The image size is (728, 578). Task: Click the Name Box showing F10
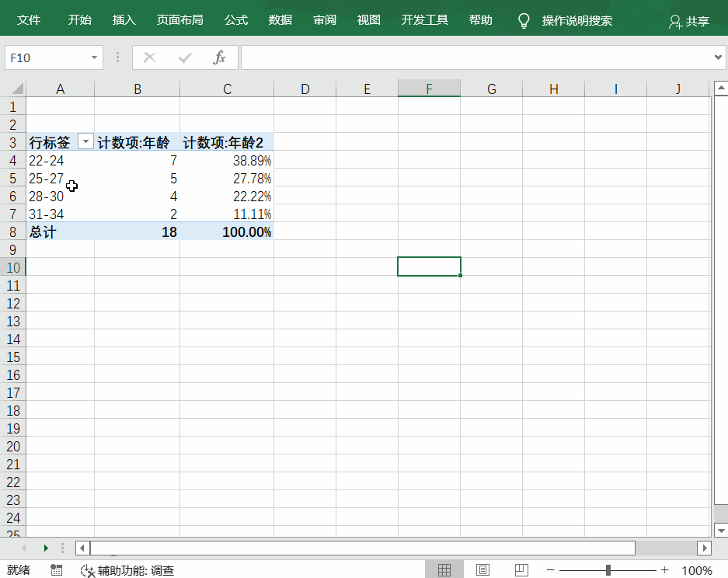[48, 57]
